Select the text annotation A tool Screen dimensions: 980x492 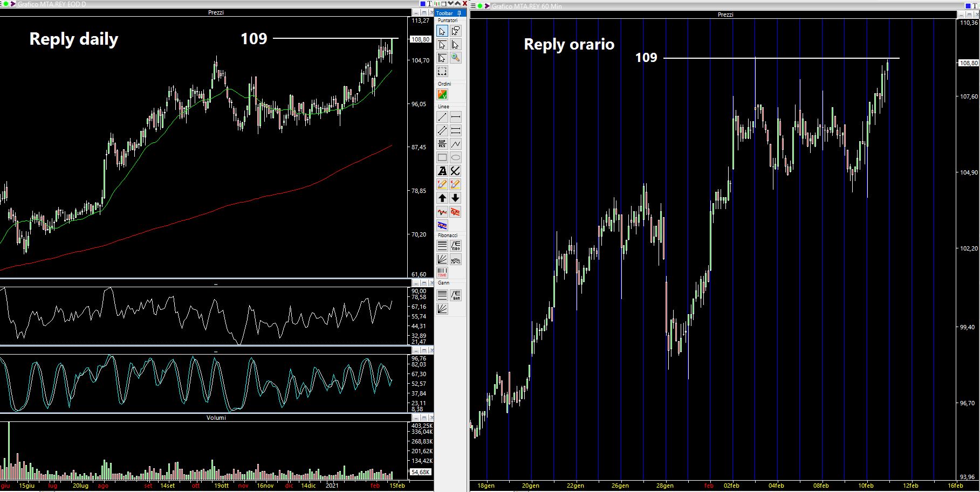click(442, 171)
